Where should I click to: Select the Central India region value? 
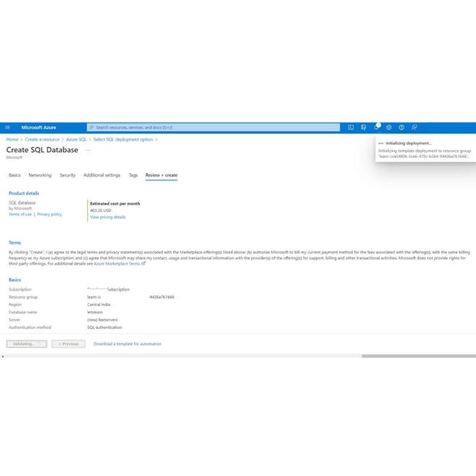pyautogui.click(x=99, y=304)
